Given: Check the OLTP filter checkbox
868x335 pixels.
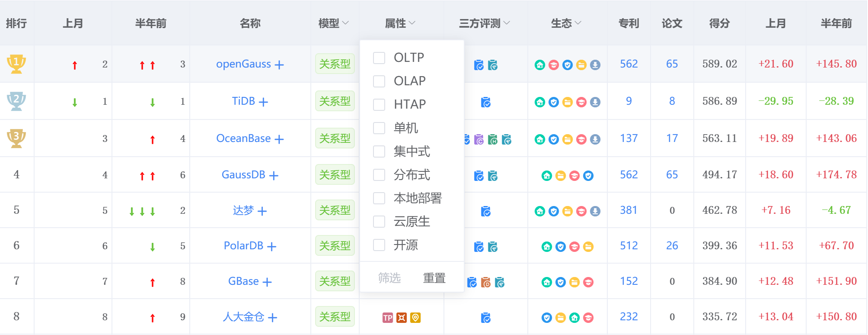Looking at the screenshot, I should [379, 58].
